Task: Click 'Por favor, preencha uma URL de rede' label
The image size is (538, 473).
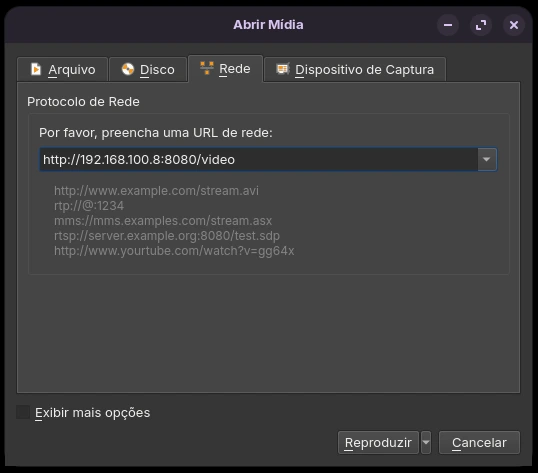Action: (x=156, y=133)
